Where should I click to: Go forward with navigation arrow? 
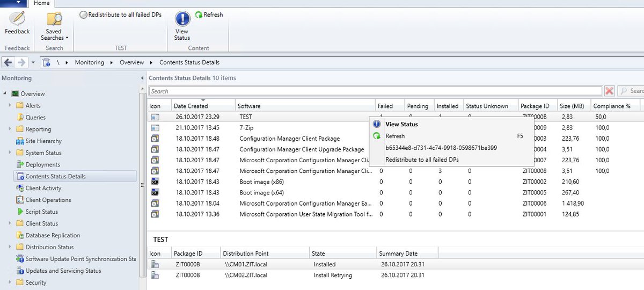point(21,62)
